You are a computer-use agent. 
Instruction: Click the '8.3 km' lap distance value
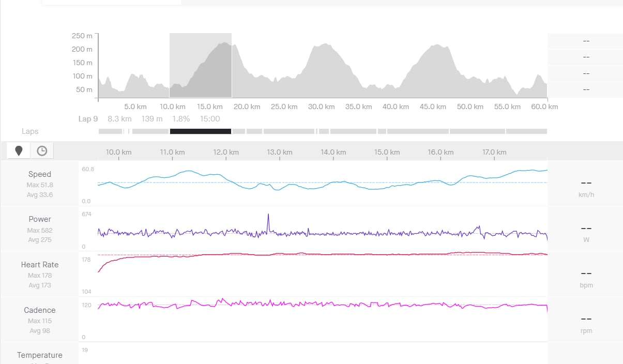point(119,119)
